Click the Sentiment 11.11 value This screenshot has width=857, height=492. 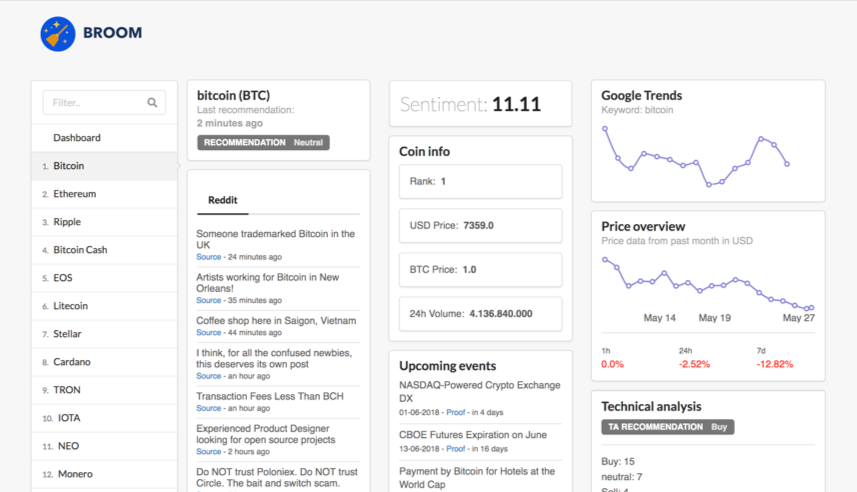516,104
